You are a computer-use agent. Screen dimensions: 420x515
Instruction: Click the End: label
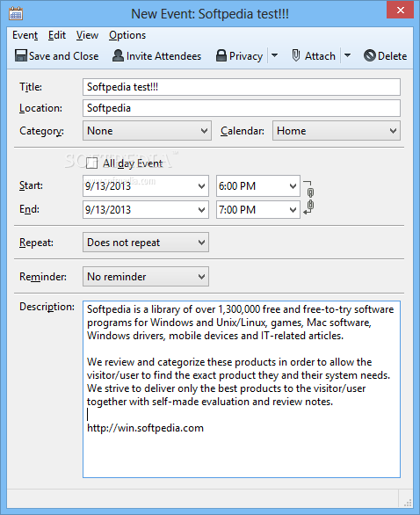[29, 209]
